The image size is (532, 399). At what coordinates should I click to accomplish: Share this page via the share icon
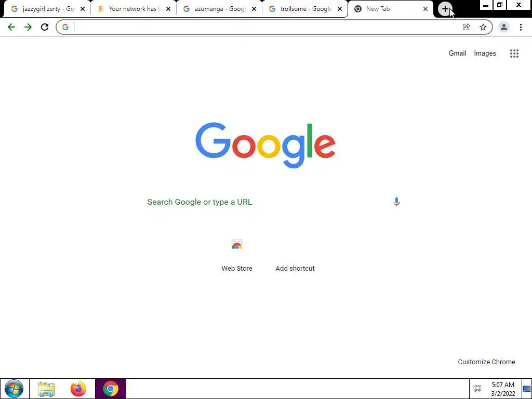coord(466,27)
